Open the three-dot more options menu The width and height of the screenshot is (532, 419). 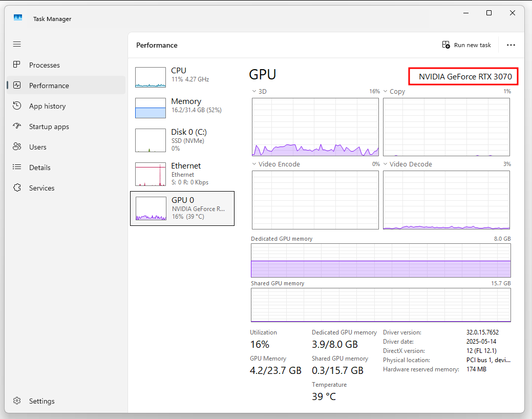pos(510,45)
